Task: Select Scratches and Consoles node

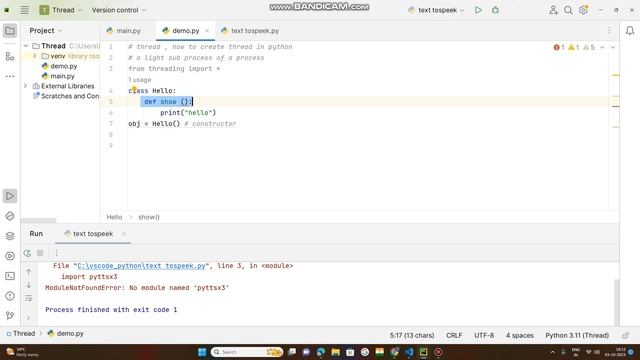Action: click(x=66, y=96)
